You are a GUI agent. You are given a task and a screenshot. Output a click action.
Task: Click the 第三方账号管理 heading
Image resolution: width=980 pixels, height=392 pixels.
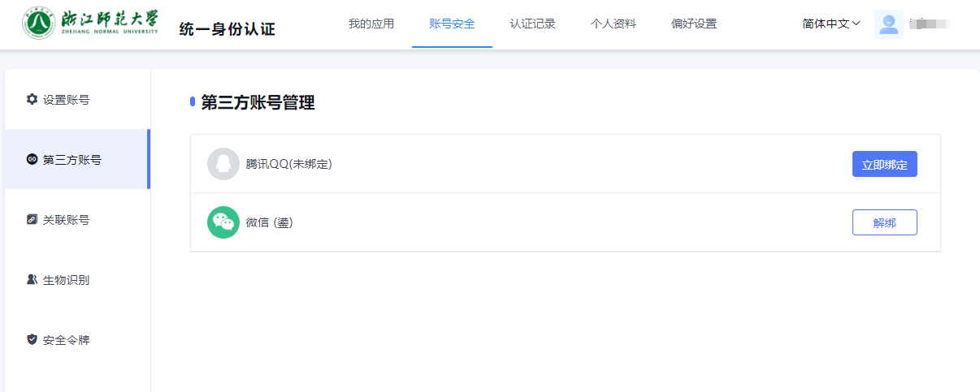[258, 102]
